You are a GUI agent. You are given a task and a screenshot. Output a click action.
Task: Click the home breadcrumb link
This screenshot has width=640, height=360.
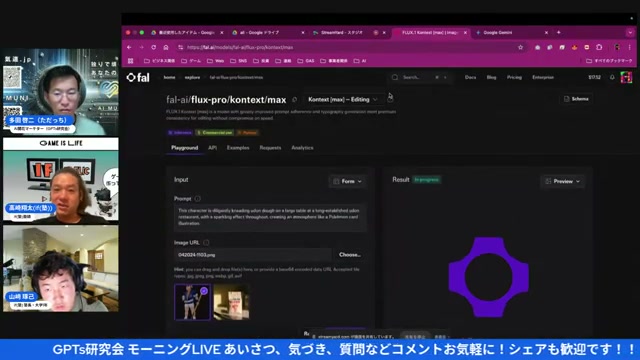tap(169, 77)
